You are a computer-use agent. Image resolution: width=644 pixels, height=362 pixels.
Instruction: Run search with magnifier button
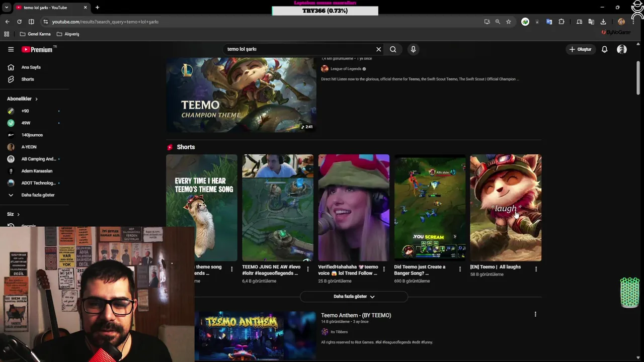click(x=393, y=49)
